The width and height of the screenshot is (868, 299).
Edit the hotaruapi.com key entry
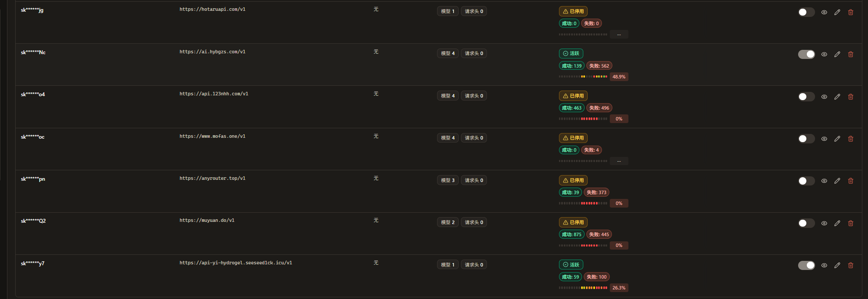837,12
